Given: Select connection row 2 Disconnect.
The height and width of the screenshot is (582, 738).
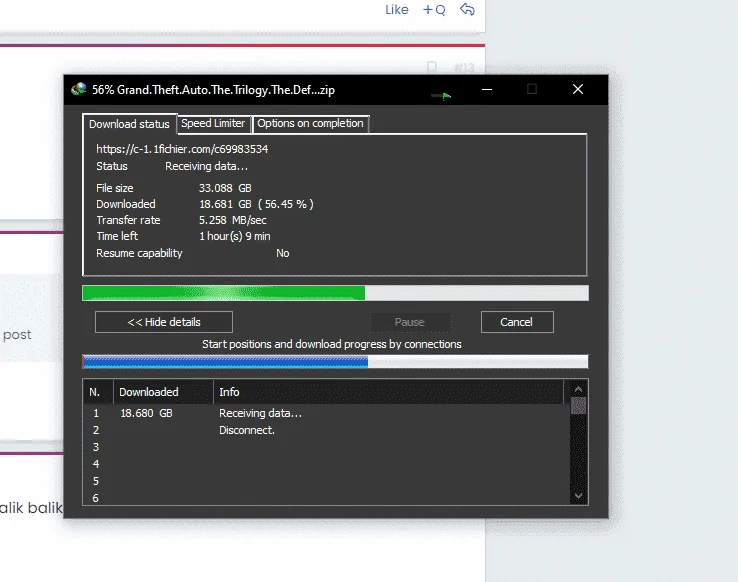Looking at the screenshot, I should click(x=327, y=430).
